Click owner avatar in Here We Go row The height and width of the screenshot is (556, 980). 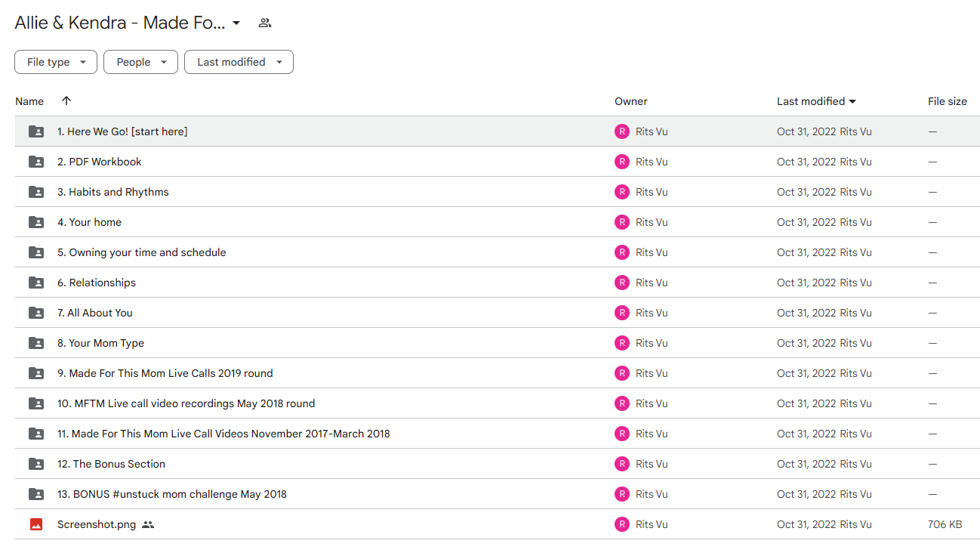pyautogui.click(x=622, y=131)
